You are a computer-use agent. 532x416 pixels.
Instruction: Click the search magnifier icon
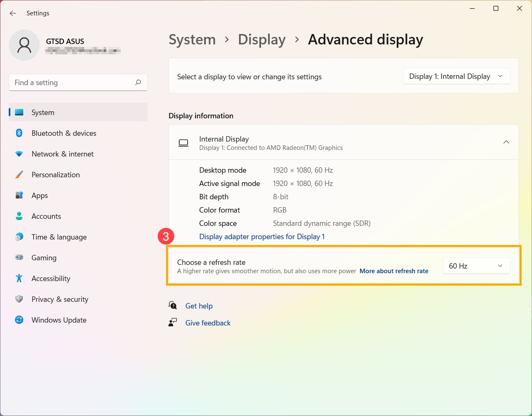click(138, 82)
